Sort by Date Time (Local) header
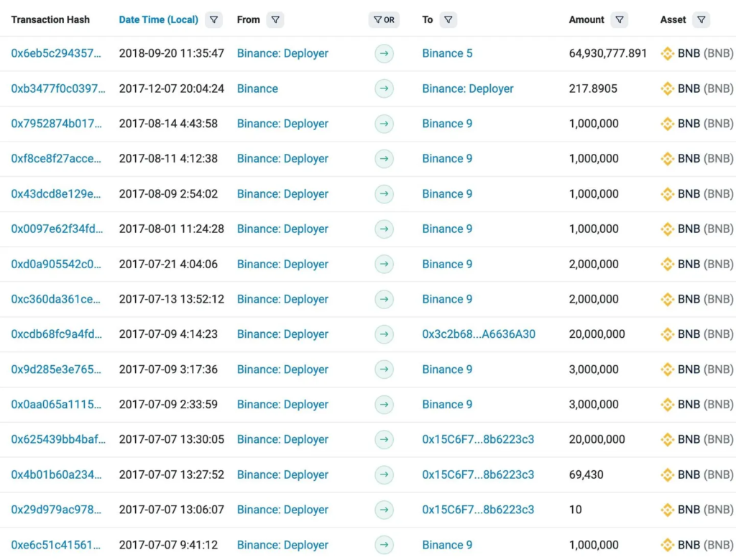 tap(158, 20)
